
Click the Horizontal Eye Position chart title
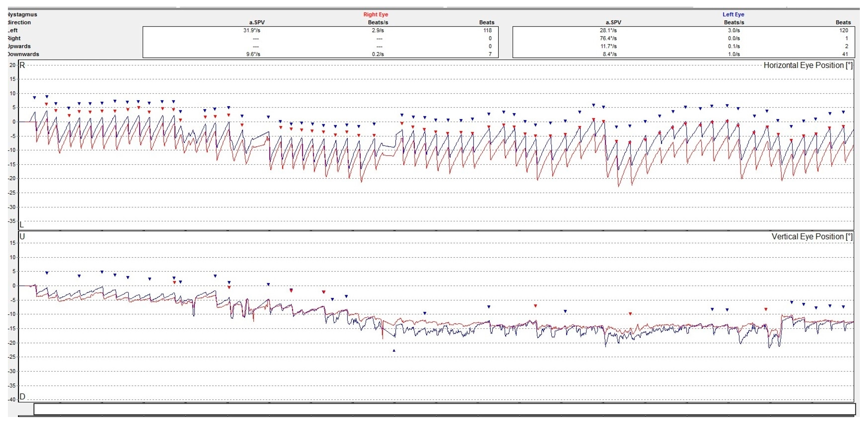click(808, 65)
